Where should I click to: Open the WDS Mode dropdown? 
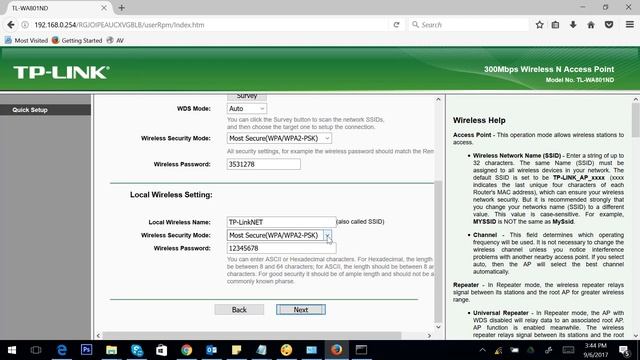tap(247, 109)
